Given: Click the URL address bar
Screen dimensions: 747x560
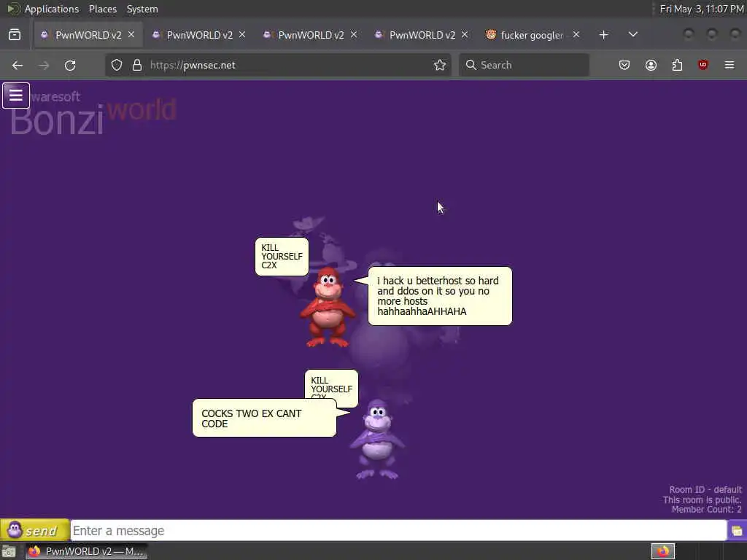Looking at the screenshot, I should pyautogui.click(x=279, y=65).
